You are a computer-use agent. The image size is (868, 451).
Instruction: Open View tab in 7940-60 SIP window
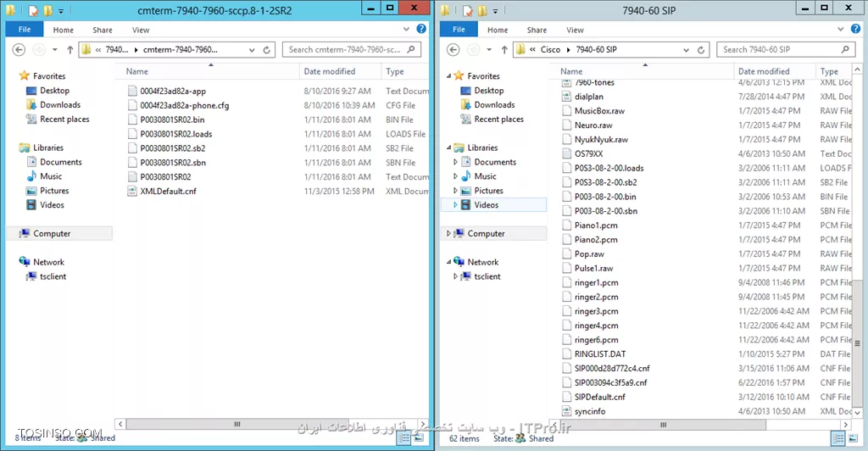click(x=575, y=30)
